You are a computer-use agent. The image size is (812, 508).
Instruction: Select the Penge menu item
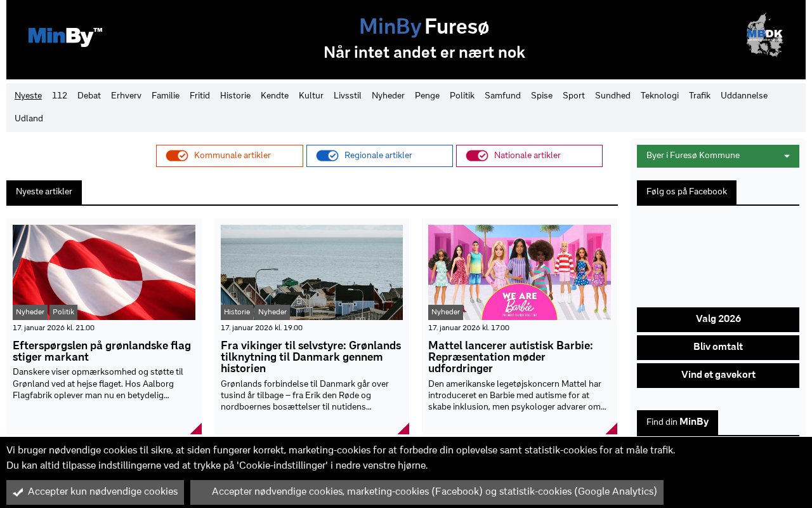[x=427, y=96]
